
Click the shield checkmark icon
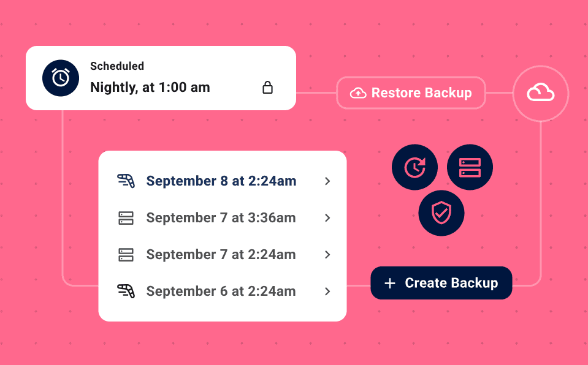pos(441,213)
